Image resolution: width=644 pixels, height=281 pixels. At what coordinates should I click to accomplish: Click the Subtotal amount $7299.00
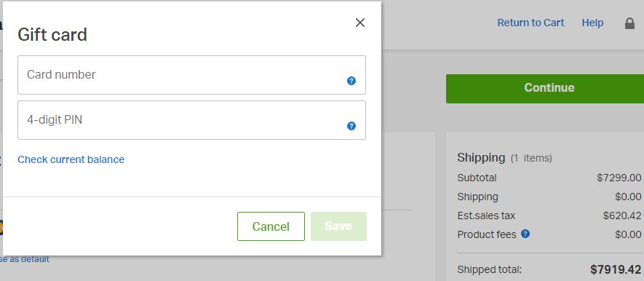(x=619, y=178)
